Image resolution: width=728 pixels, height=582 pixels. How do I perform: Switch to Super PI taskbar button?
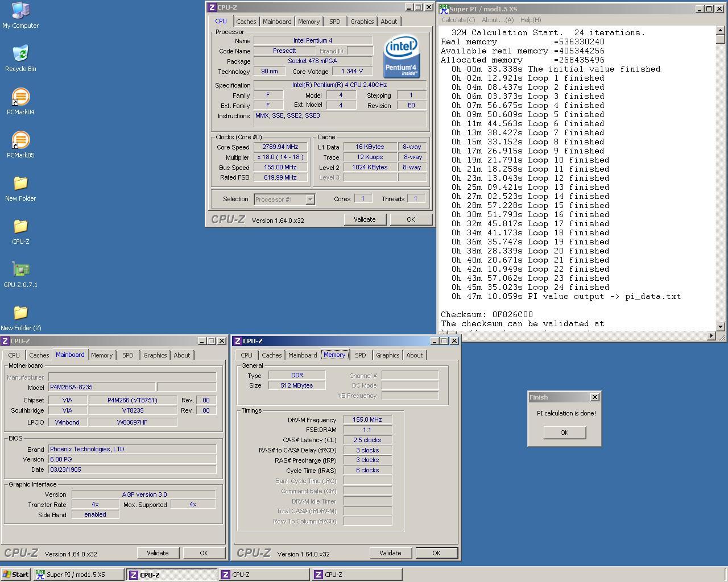click(x=78, y=575)
